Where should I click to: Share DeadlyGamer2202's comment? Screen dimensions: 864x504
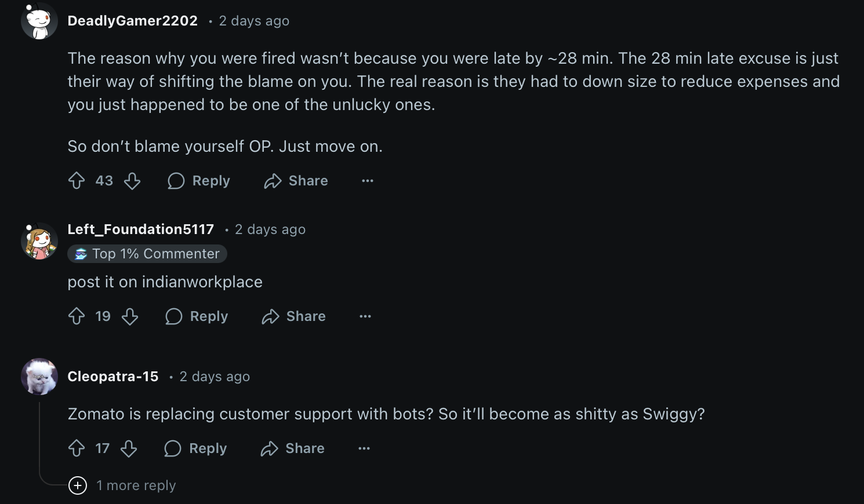(x=296, y=181)
